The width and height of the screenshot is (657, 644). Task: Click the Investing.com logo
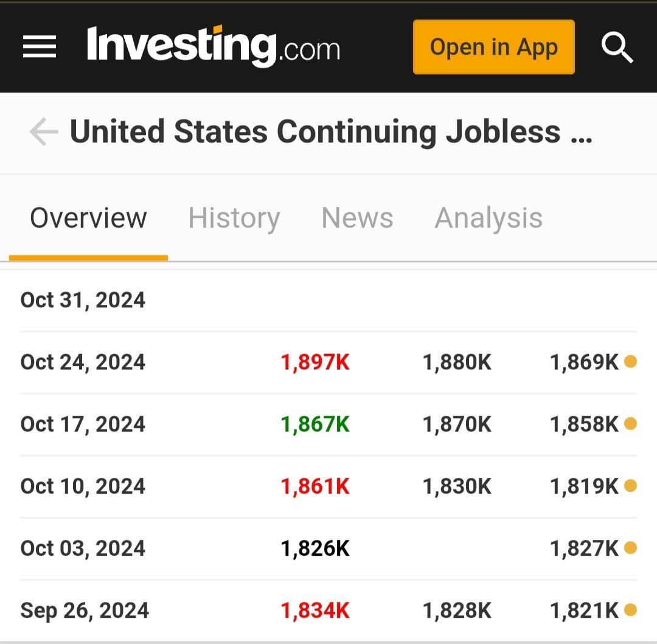[x=214, y=46]
